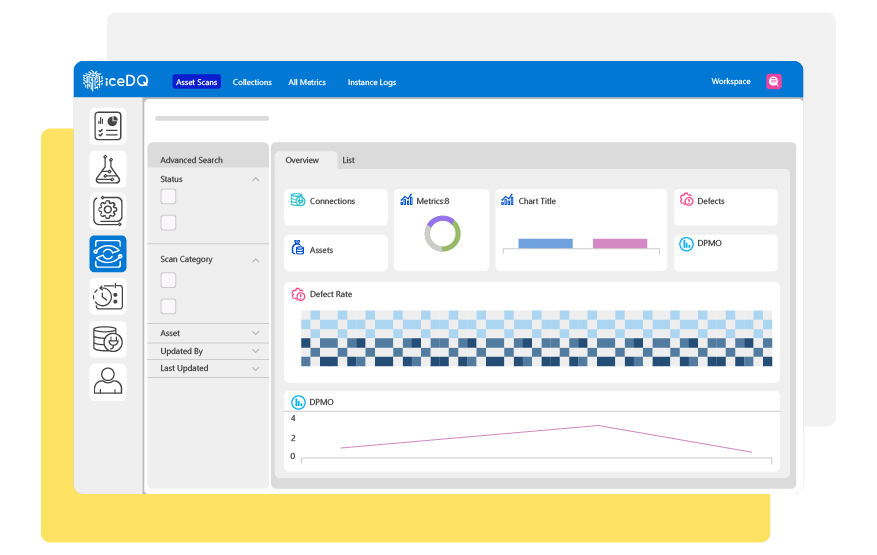The height and width of the screenshot is (555, 877).
Task: Click the pink chat icon beside Workspace
Action: pyautogui.click(x=774, y=82)
